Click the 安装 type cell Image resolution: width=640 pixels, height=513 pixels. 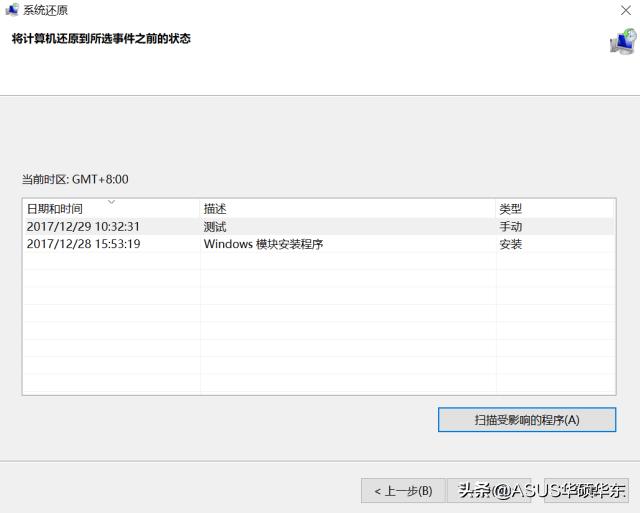tap(511, 244)
